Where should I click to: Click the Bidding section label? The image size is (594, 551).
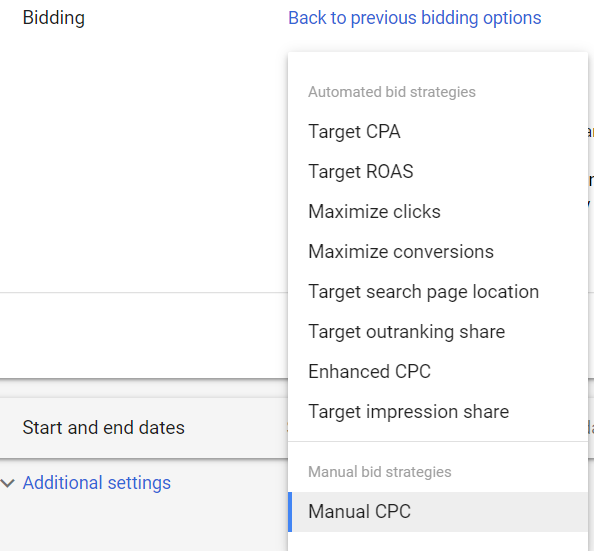coord(54,18)
